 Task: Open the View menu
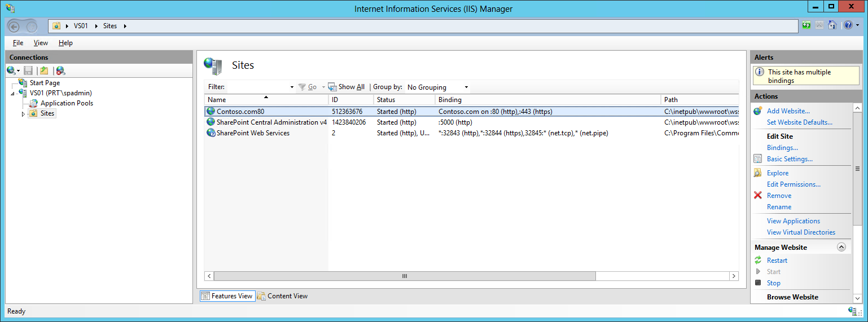point(41,43)
